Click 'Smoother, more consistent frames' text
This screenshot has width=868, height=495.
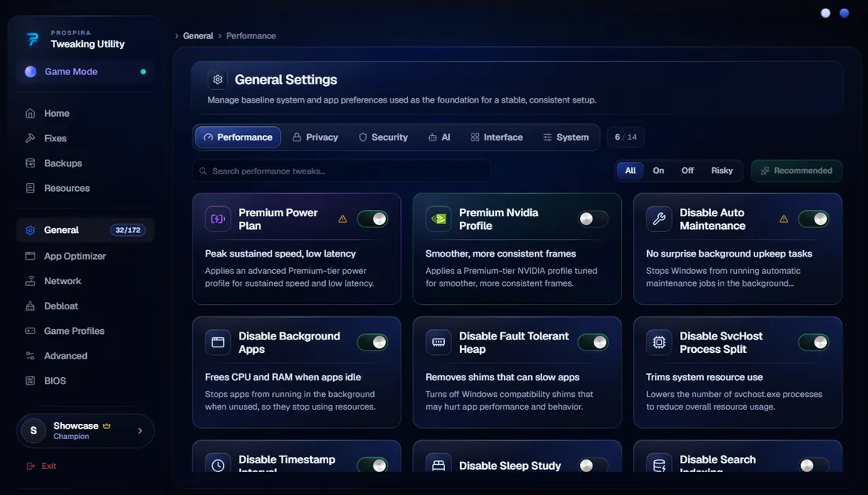[500, 253]
